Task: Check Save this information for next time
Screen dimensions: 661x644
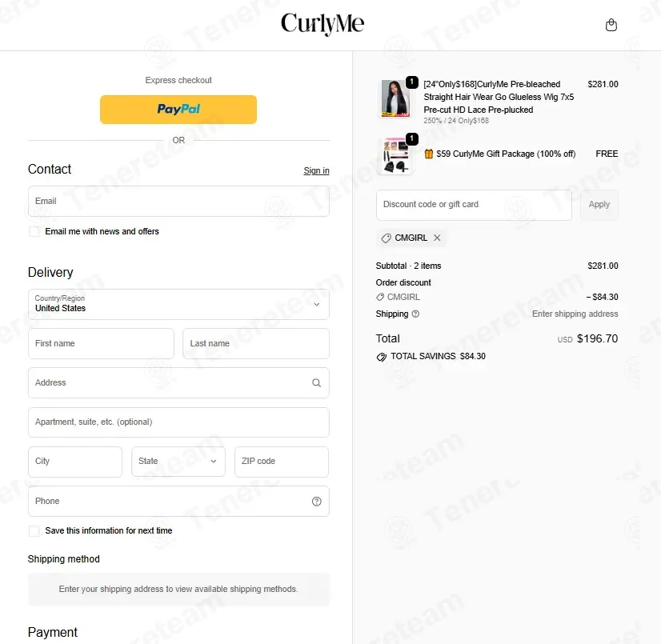Action: (34, 530)
